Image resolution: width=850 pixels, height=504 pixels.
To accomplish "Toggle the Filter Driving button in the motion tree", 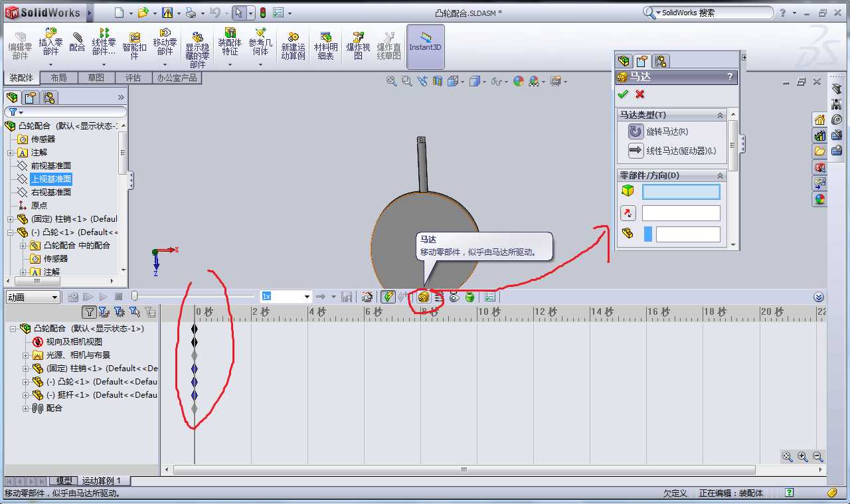I will [120, 311].
